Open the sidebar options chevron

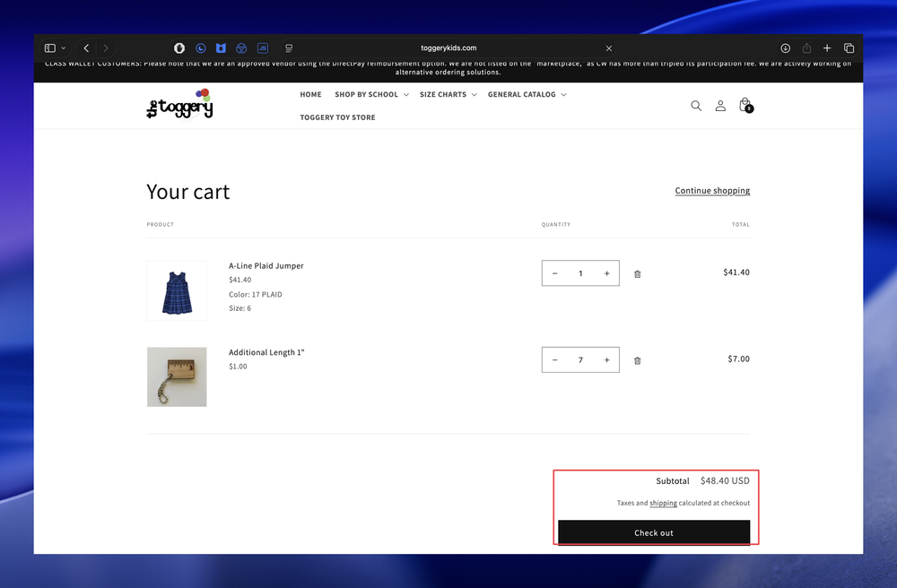point(64,48)
